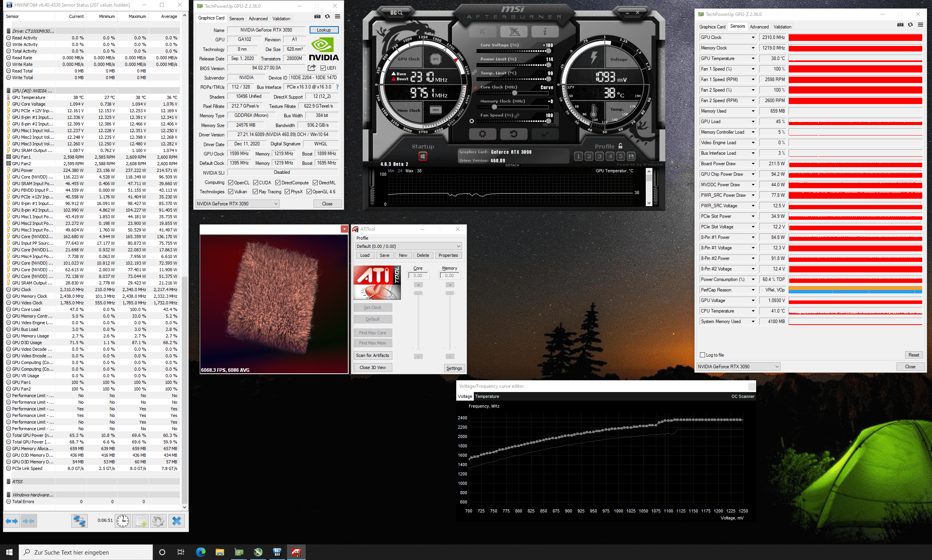This screenshot has width=932, height=560.
Task: Click GPU-Z hamburger menu in Graphics Card window
Action: [x=337, y=16]
